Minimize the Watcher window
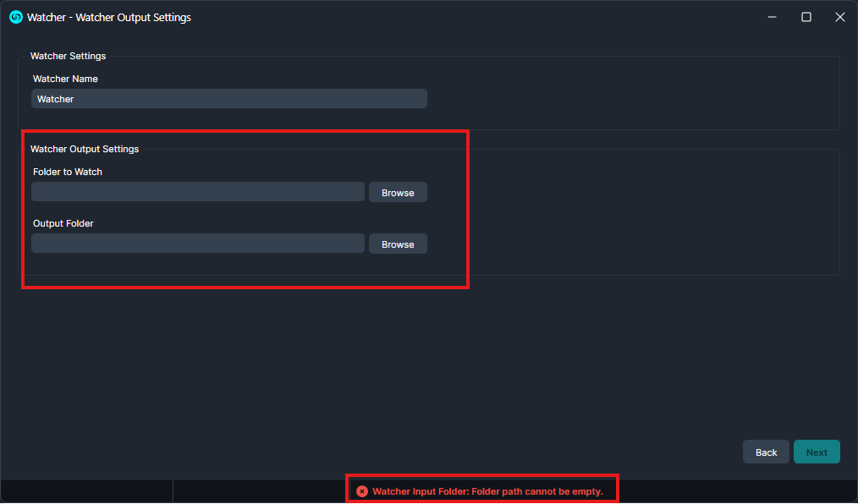The width and height of the screenshot is (858, 504). pos(773,17)
